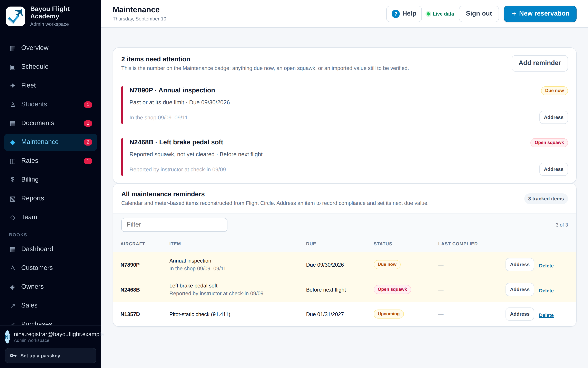Click Address in the N1357D table row
This screenshot has width=588, height=368.
(x=520, y=314)
